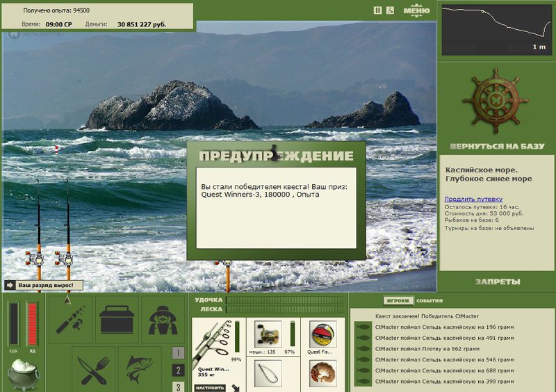Screen dimensions: 556x392
Task: Select rod slot 2
Action: (178, 370)
